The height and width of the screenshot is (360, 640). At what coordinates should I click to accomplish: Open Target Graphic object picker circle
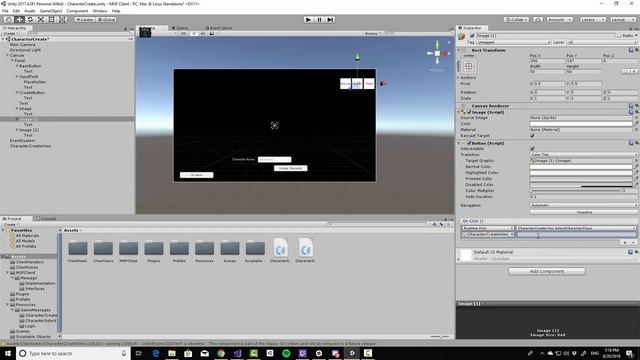coord(636,161)
